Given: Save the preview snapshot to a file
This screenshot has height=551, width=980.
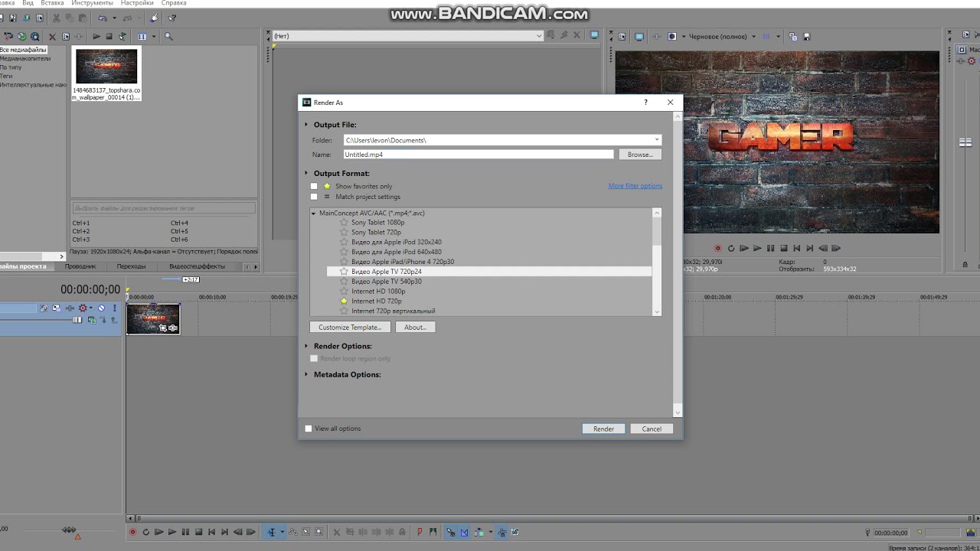Looking at the screenshot, I should pyautogui.click(x=806, y=36).
